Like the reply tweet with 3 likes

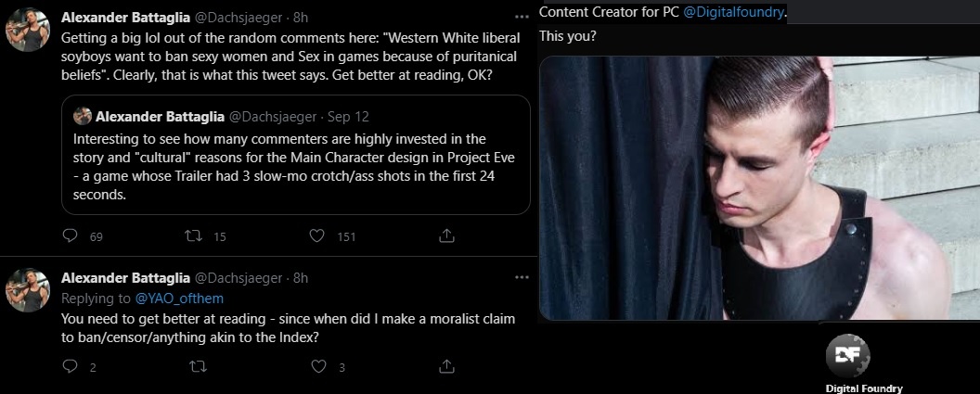tap(318, 366)
